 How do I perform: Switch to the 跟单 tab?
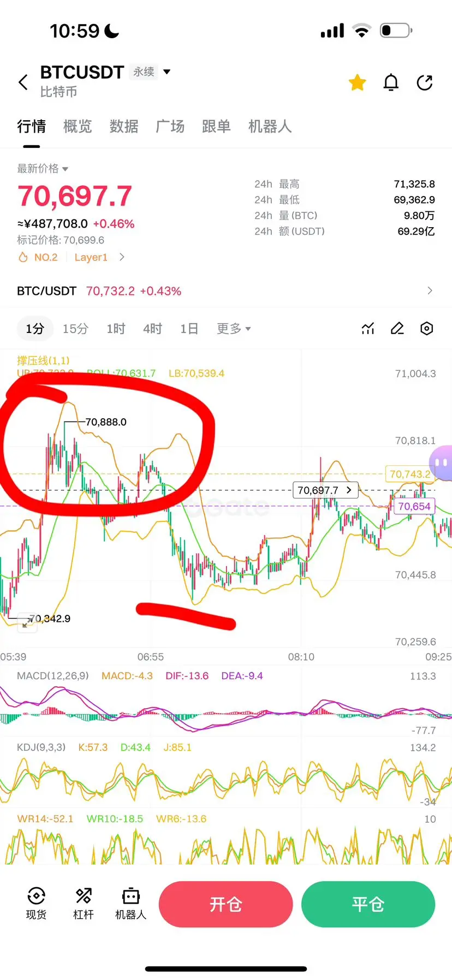coord(216,127)
